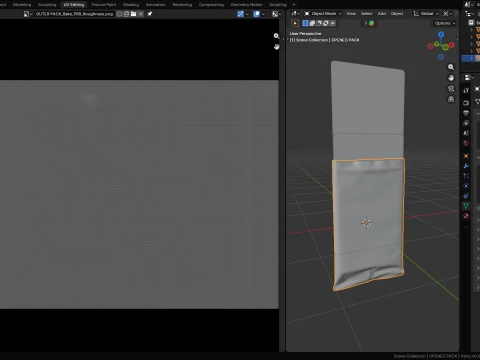Open the Modifiers wrench properties tab
This screenshot has height=360, width=480.
[x=466, y=166]
